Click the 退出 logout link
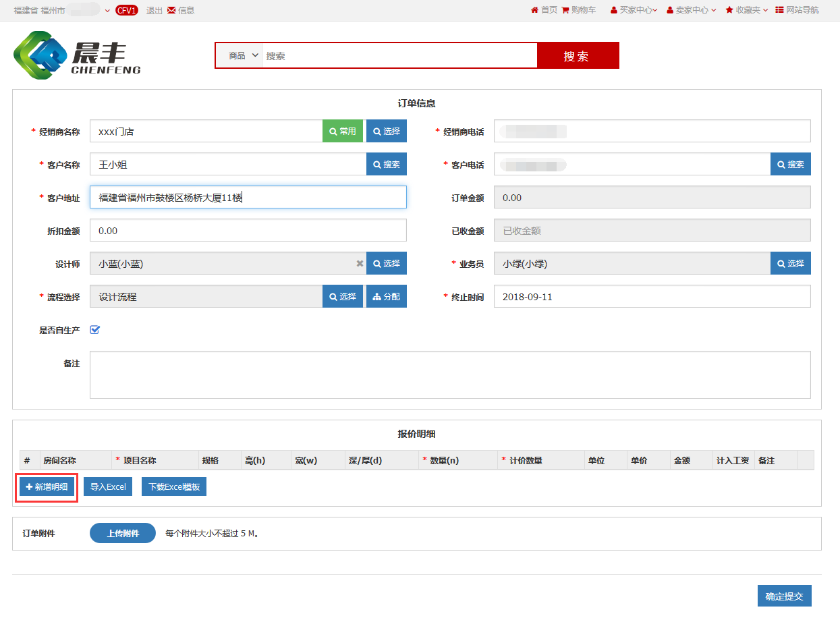Image resolution: width=840 pixels, height=618 pixels. point(155,10)
